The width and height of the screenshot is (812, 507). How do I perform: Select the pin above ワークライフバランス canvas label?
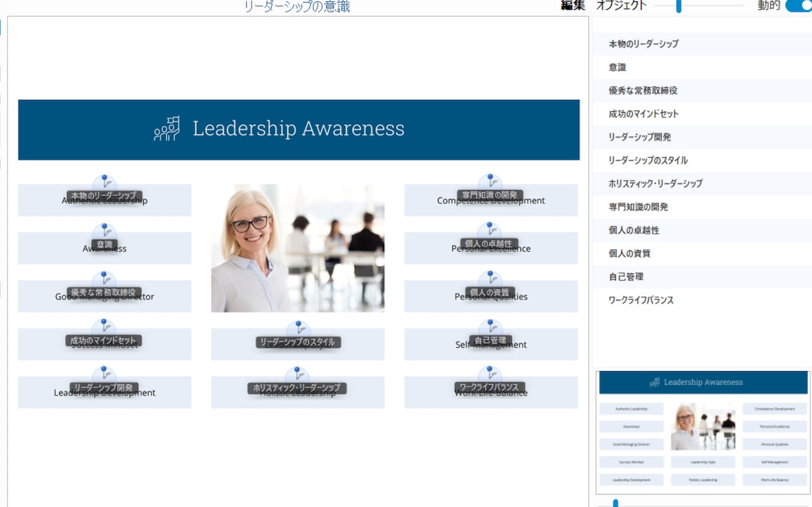click(490, 374)
